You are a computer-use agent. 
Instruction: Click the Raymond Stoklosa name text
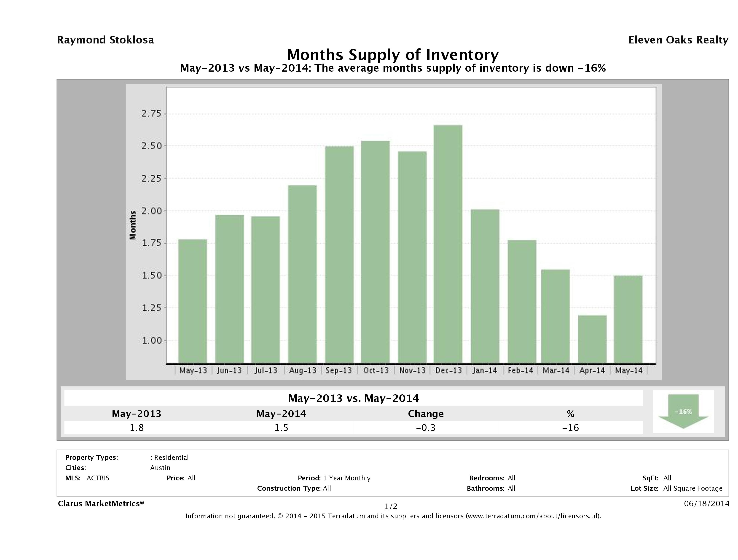coord(105,40)
